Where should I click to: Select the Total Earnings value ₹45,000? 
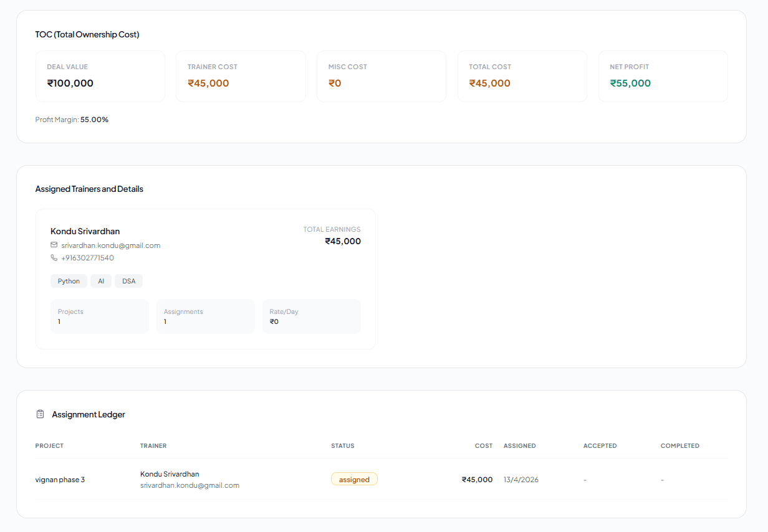click(x=343, y=241)
